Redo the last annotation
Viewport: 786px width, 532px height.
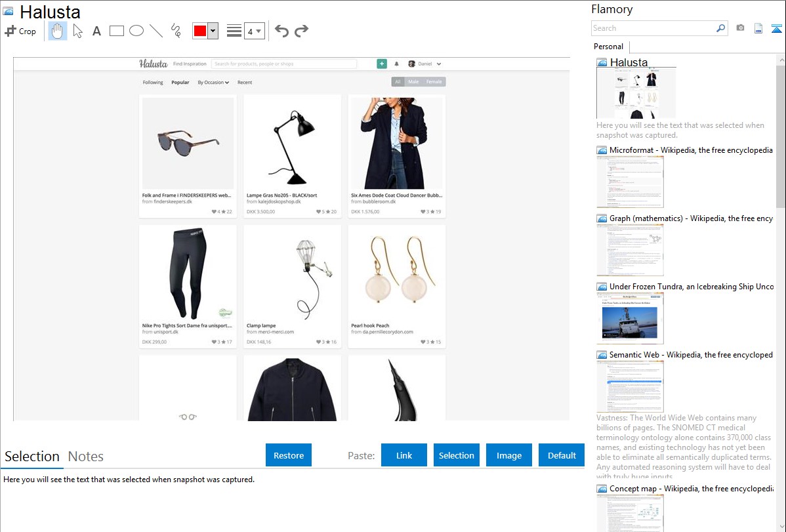tap(301, 31)
